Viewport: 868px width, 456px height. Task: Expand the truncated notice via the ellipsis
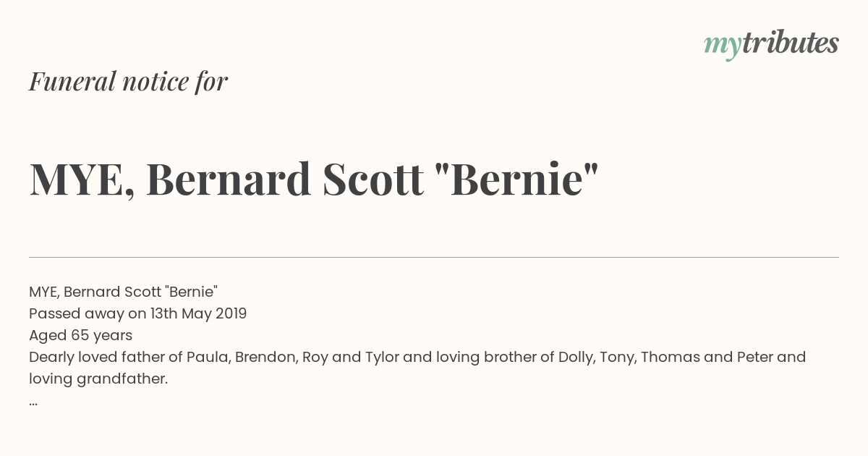click(33, 402)
